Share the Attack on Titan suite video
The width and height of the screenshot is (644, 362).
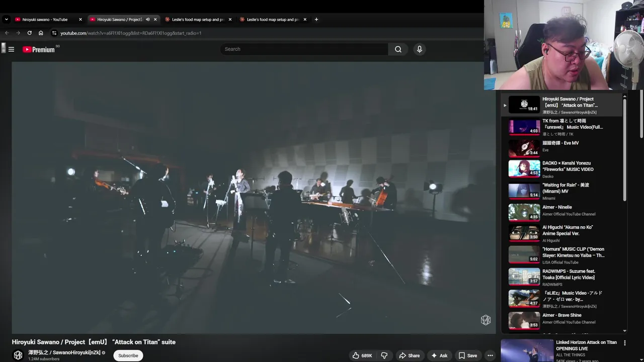point(409,355)
